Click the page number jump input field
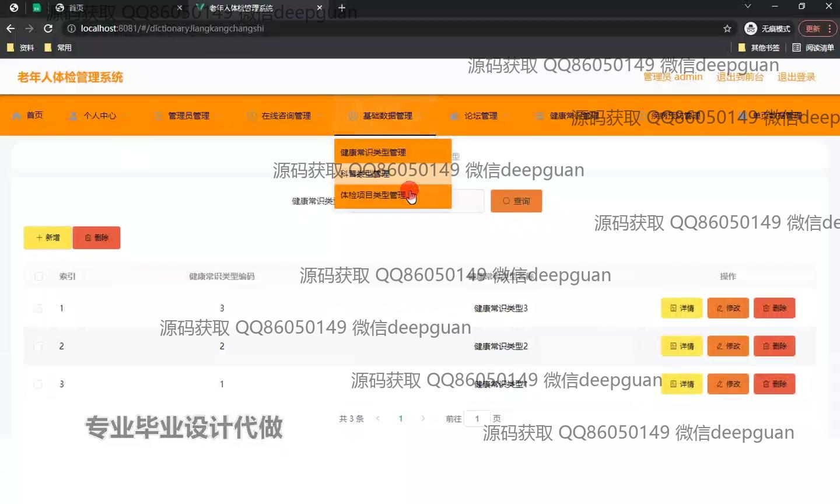Viewport: 840px width, 504px height. point(477,419)
